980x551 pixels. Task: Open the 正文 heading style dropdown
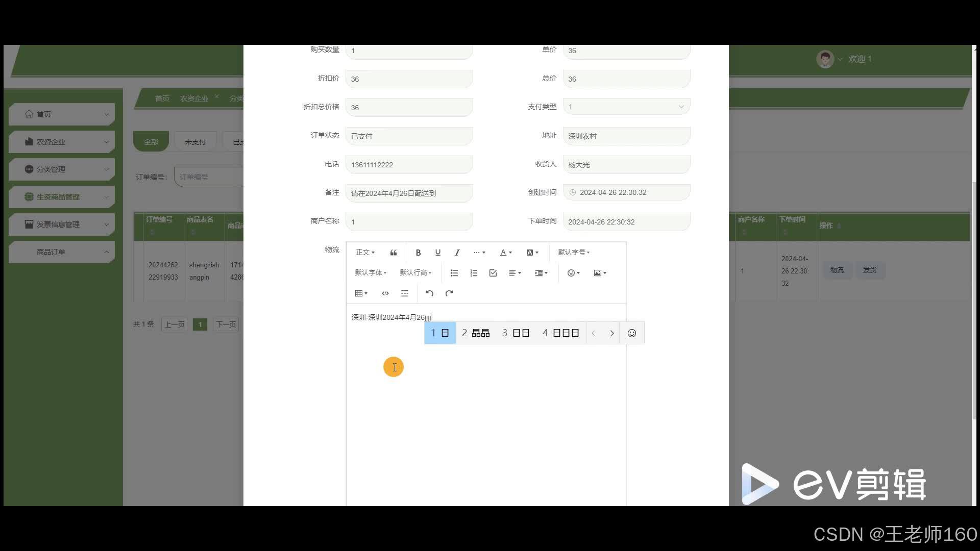[x=365, y=252]
